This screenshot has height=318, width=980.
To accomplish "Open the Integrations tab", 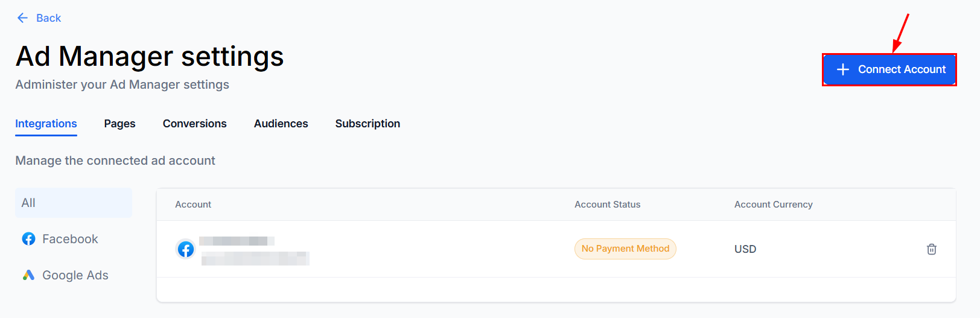I will tap(46, 124).
